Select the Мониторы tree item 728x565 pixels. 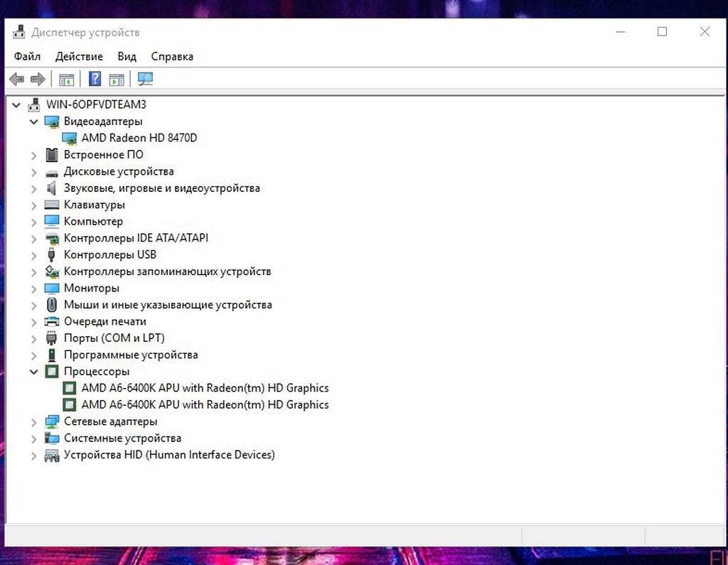point(91,288)
